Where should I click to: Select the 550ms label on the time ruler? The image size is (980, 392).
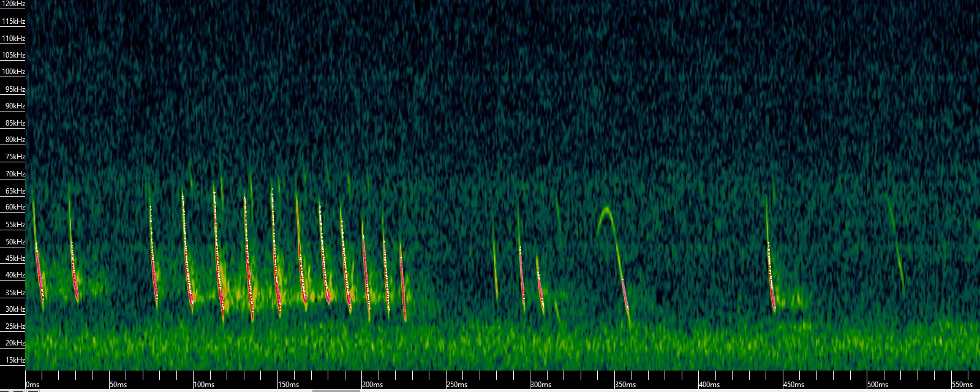[x=962, y=385]
